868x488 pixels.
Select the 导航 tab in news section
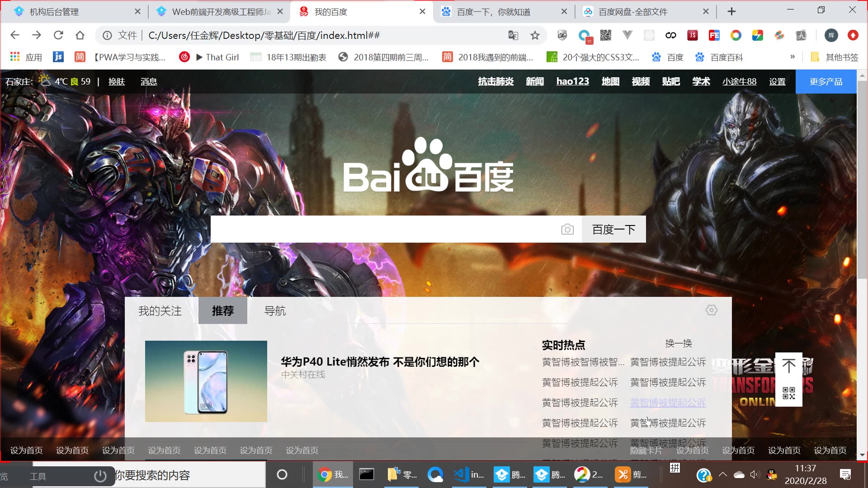275,310
